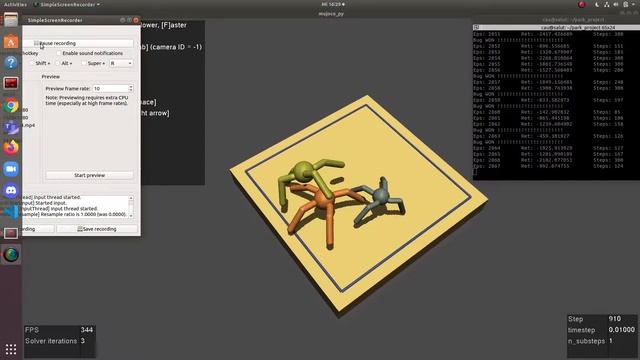The width and height of the screenshot is (640, 360).
Task: Open SimpleScreenRecorder app menu in top bar
Action: [67, 4]
